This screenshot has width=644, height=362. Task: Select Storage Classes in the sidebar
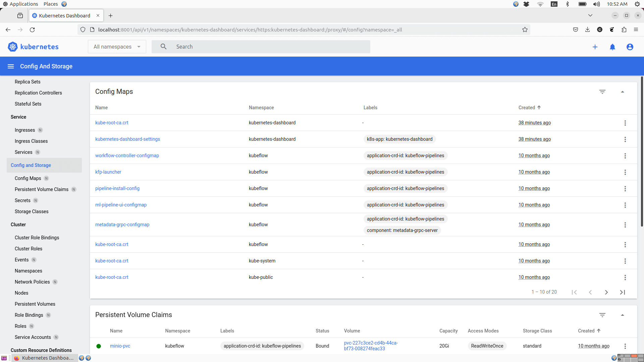coord(32,212)
